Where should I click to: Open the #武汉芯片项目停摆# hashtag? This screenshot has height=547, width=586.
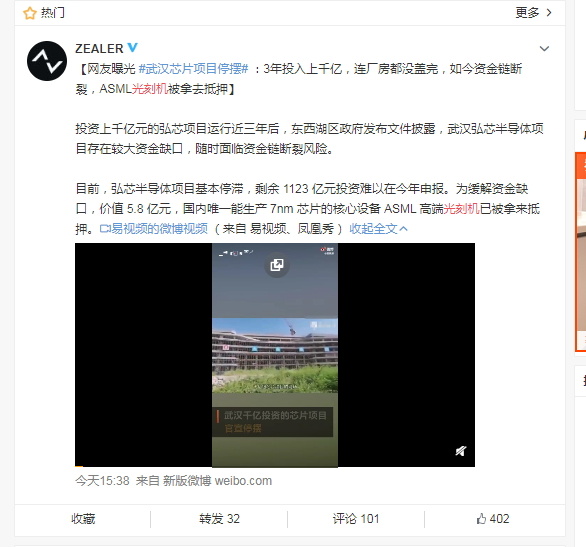click(x=193, y=69)
